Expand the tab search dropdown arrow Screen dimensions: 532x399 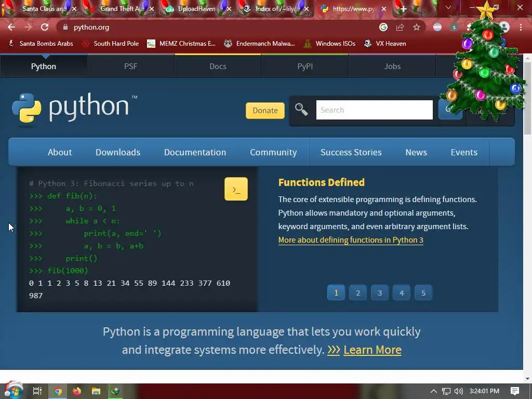448,7
